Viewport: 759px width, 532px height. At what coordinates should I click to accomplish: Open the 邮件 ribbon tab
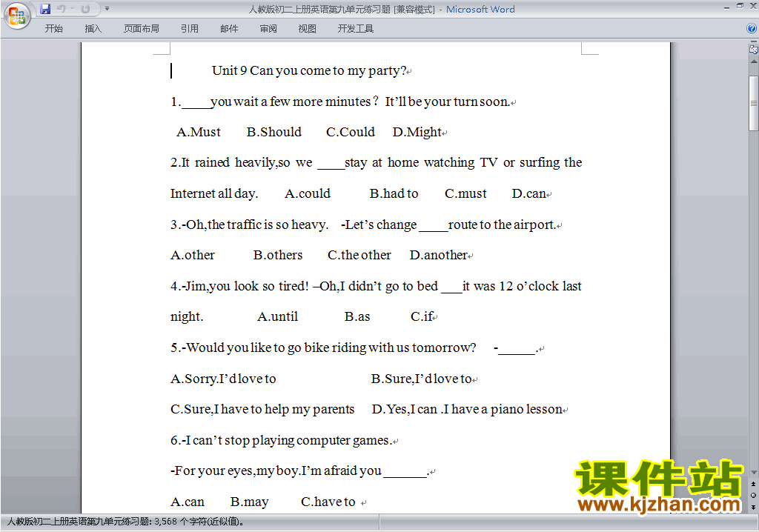[229, 29]
